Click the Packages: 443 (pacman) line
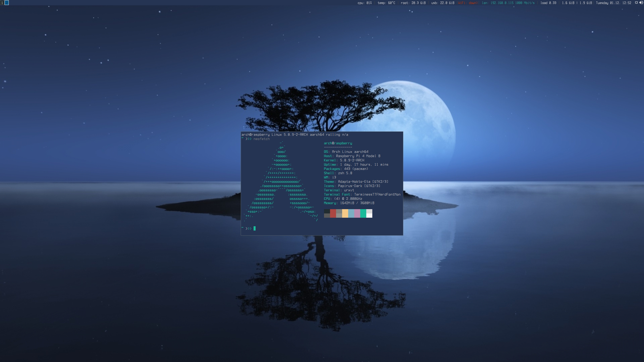644x362 pixels. 346,169
